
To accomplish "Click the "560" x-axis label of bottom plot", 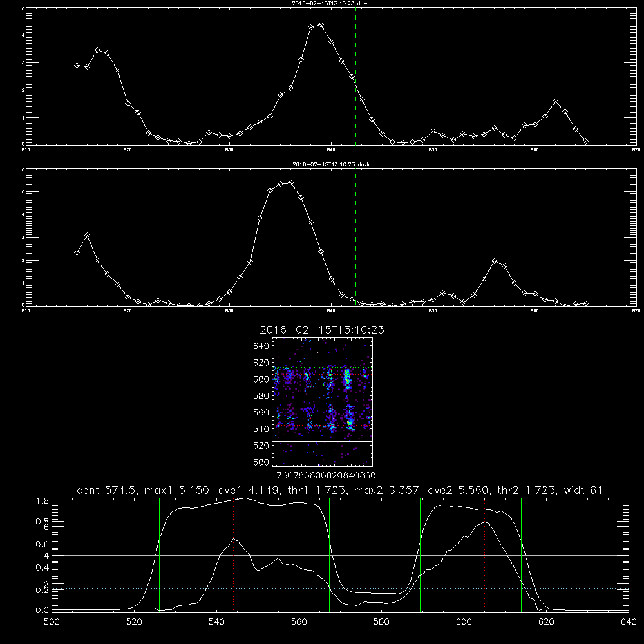I will 299,622.
